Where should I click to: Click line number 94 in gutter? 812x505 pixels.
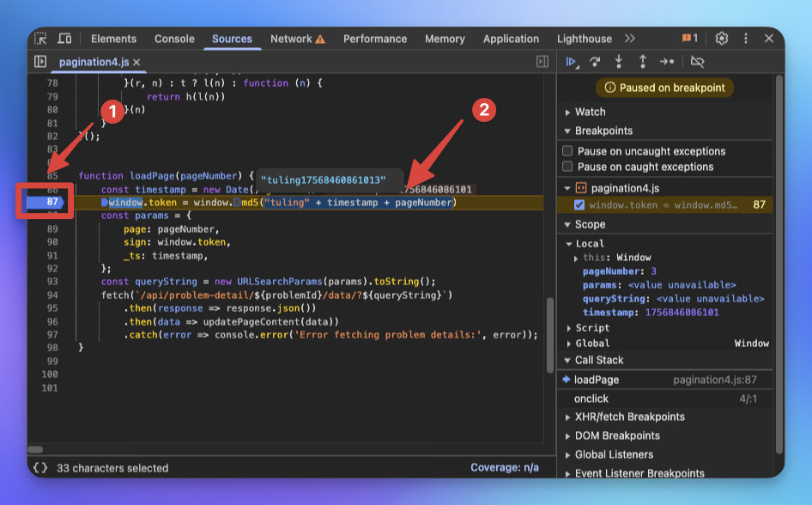[x=52, y=295]
